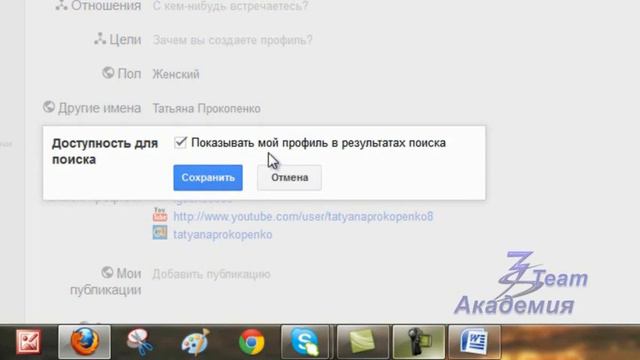Uncheck show my profile in search results checkbox
The image size is (640, 360).
[180, 142]
